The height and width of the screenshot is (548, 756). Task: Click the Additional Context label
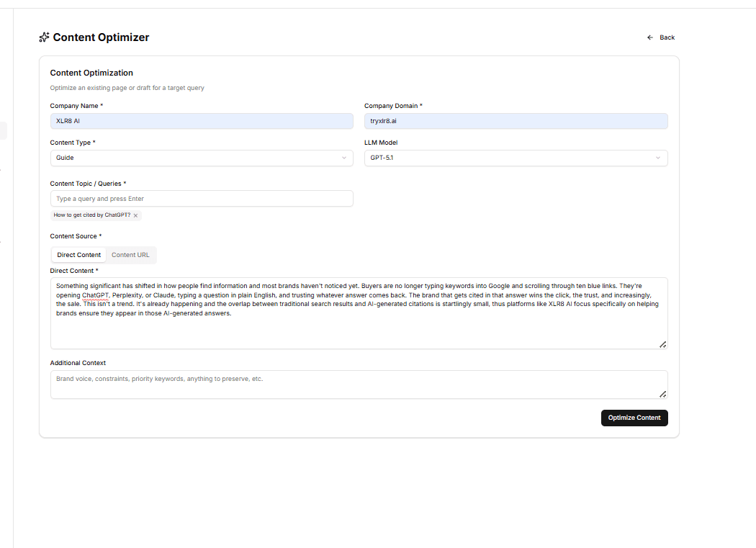(x=78, y=363)
